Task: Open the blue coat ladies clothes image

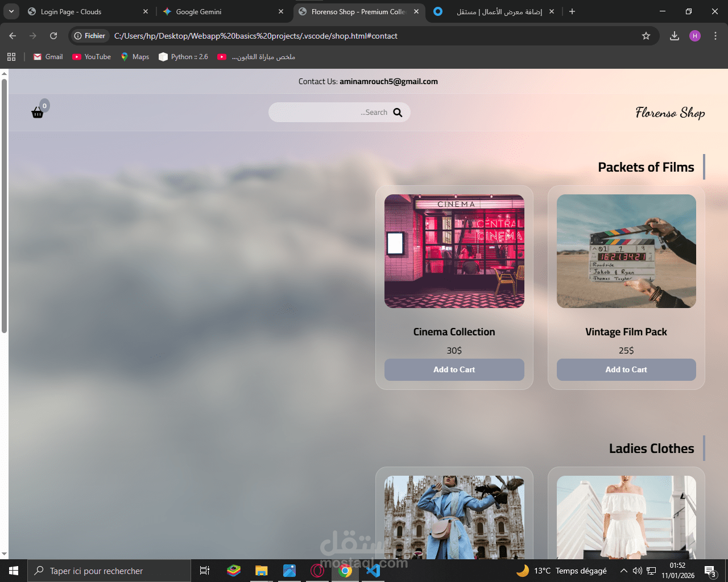Action: [454, 517]
